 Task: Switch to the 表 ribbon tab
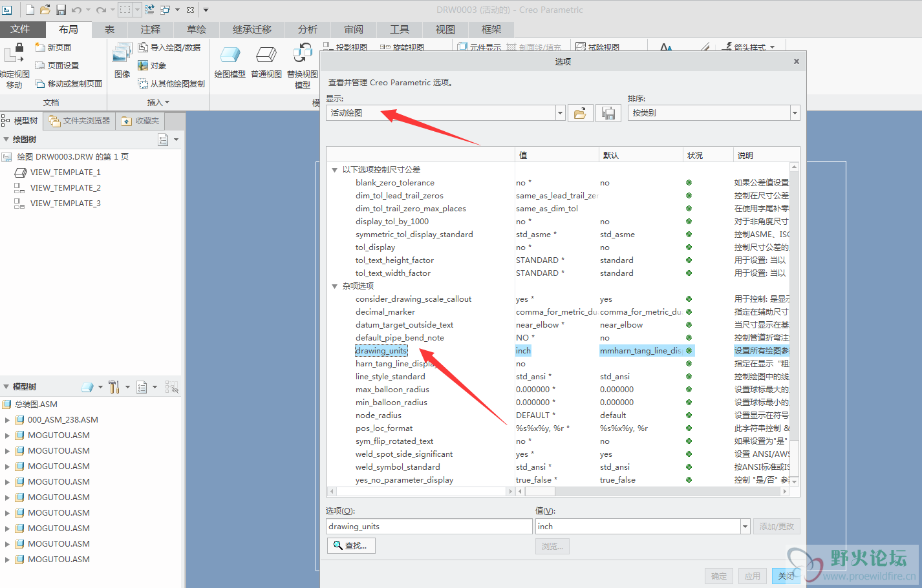point(110,29)
